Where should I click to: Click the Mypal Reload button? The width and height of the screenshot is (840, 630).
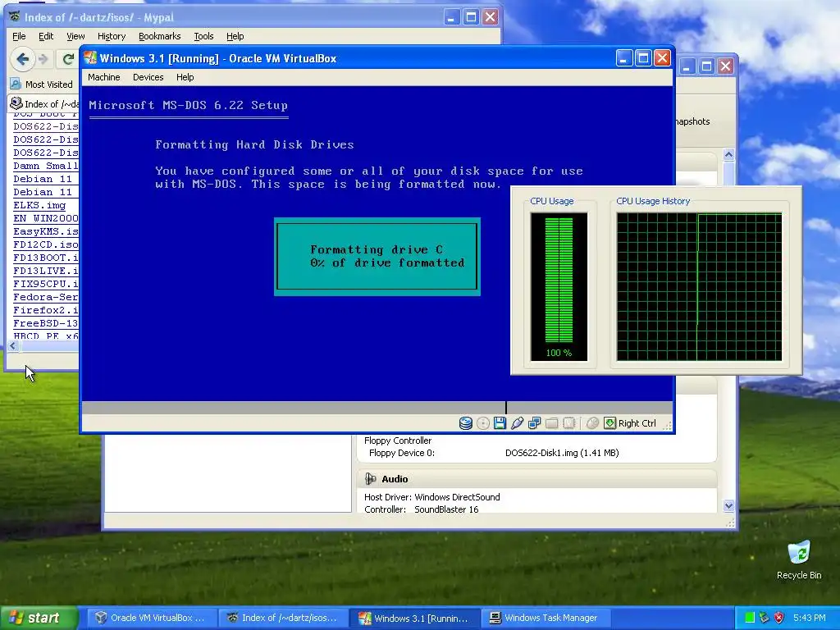[68, 59]
